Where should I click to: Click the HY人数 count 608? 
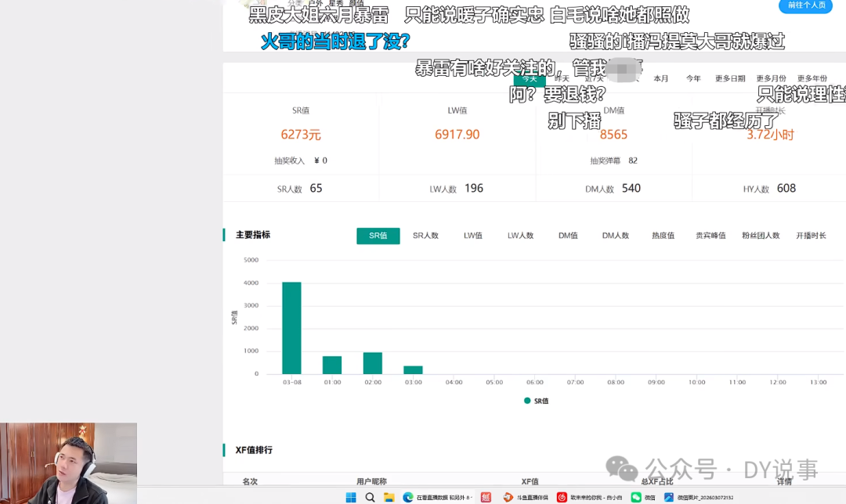[786, 188]
